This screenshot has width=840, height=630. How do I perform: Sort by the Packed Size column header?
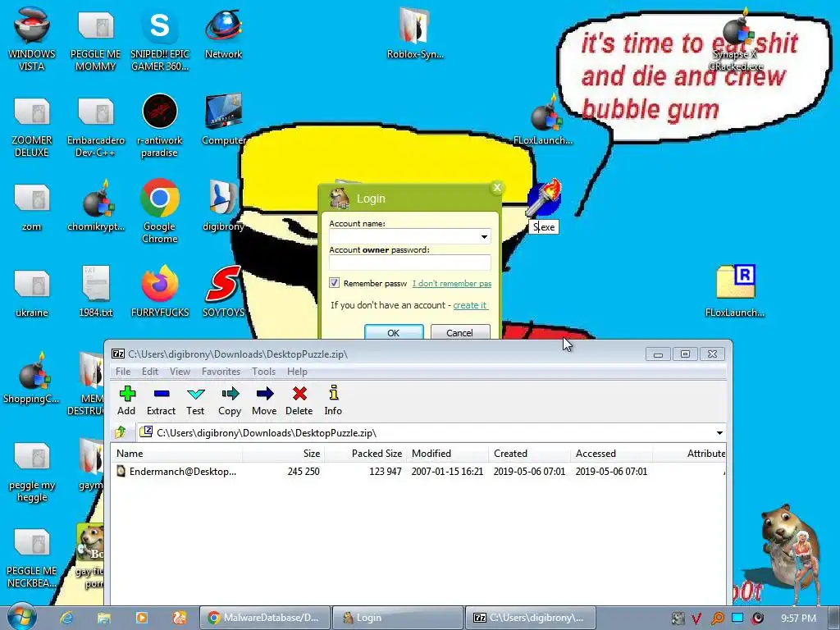point(365,453)
